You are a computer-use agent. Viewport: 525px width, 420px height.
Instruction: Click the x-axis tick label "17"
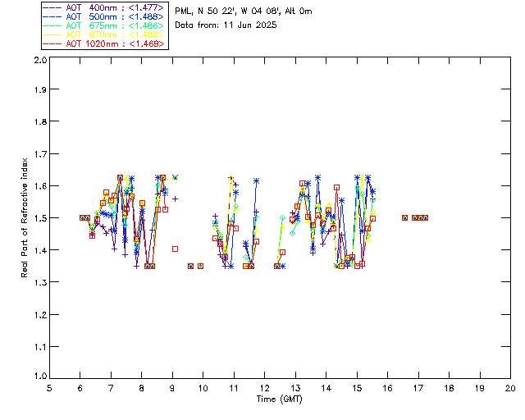418,388
